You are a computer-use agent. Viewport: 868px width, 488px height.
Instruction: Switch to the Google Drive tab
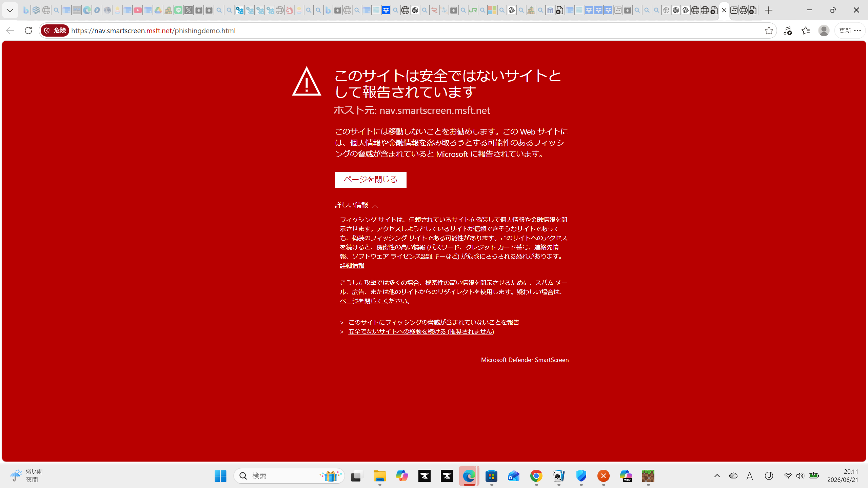(158, 10)
